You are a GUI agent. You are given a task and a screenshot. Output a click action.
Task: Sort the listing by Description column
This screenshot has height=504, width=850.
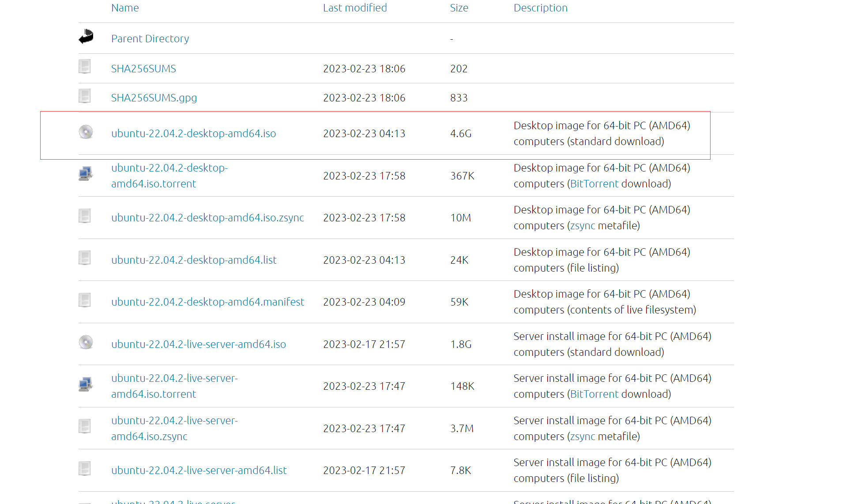(x=541, y=8)
